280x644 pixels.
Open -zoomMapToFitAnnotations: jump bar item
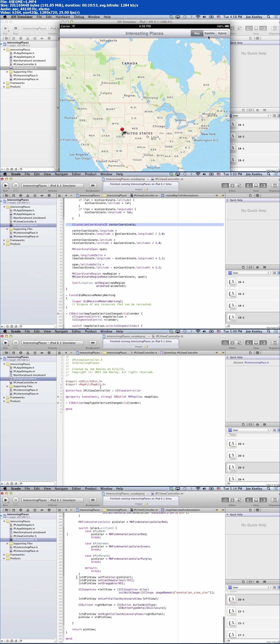click(180, 195)
